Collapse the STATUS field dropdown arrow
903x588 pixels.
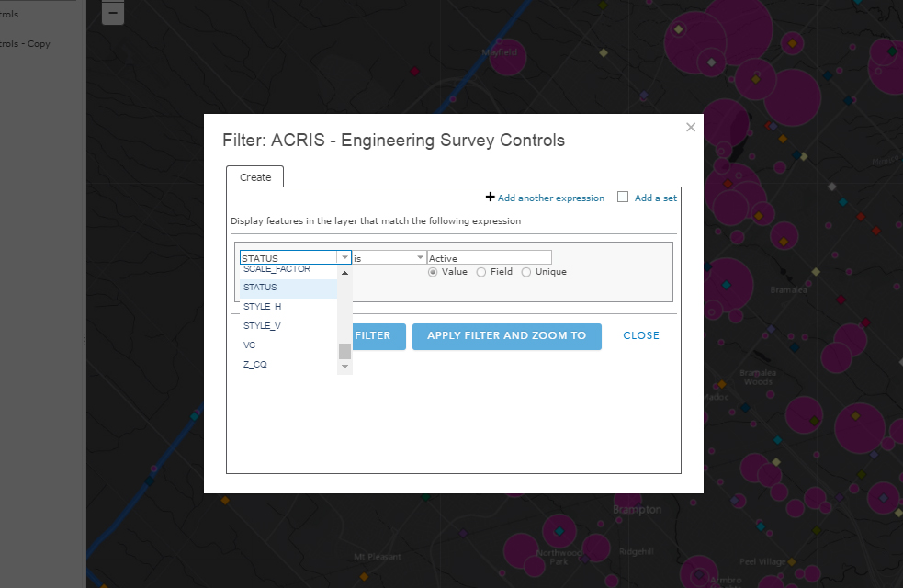coord(344,258)
